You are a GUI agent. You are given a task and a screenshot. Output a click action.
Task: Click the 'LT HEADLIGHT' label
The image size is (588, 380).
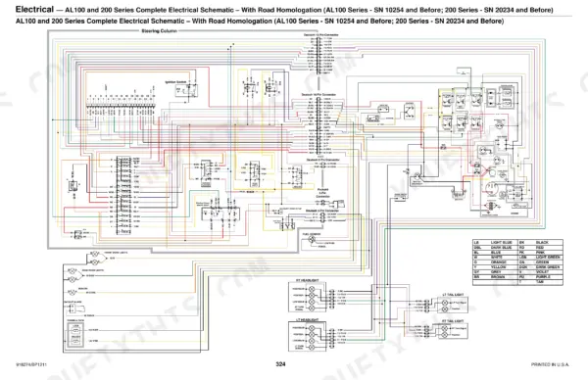pyautogui.click(x=307, y=319)
